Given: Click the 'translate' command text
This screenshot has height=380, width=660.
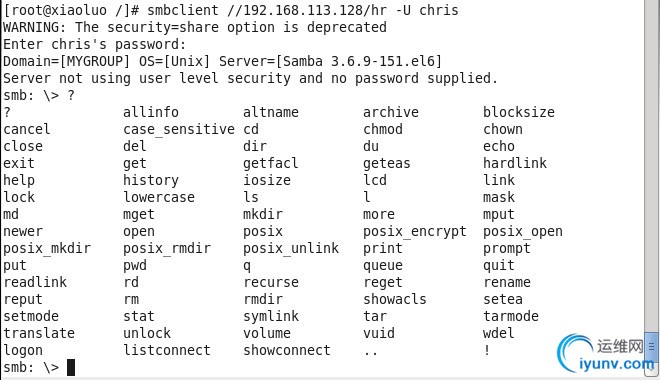Looking at the screenshot, I should [x=39, y=333].
